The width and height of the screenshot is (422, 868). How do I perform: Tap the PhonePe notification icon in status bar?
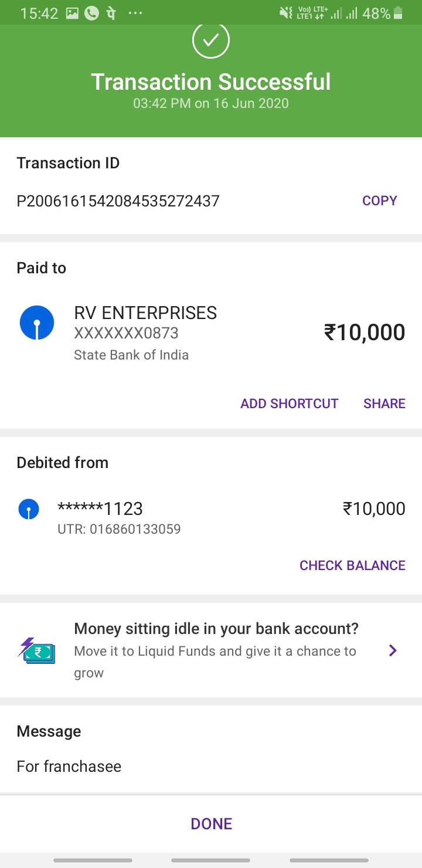[x=110, y=13]
